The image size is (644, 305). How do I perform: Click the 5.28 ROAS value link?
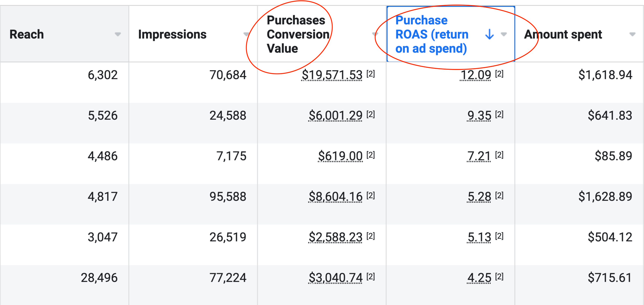pyautogui.click(x=479, y=197)
